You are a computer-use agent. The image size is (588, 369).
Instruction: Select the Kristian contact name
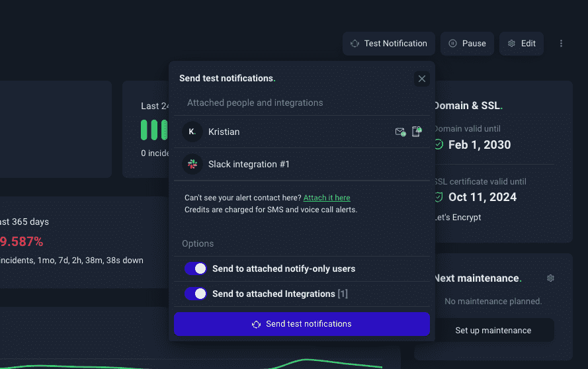(x=224, y=132)
